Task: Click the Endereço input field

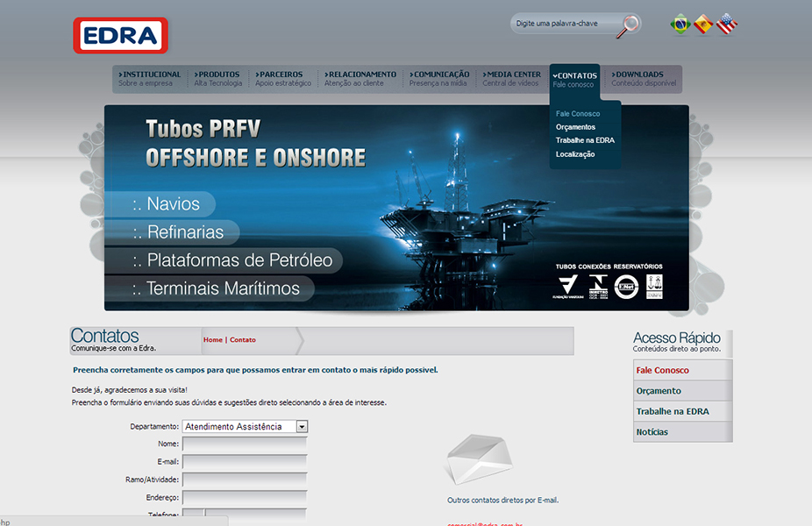Action: click(245, 498)
